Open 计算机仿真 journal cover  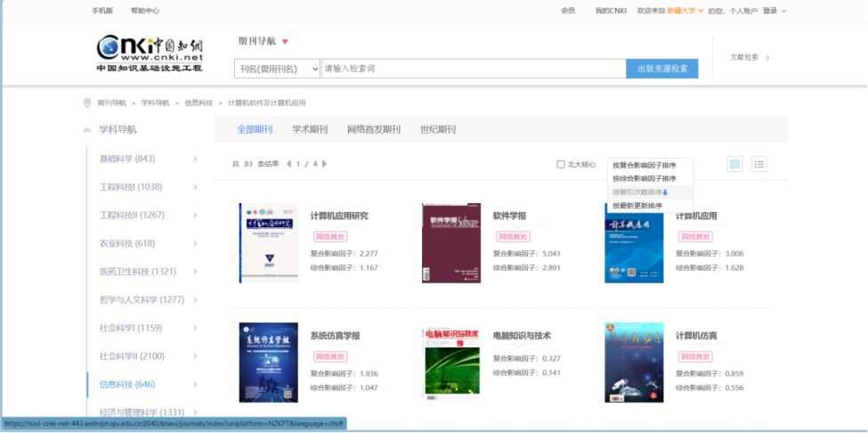coord(634,363)
